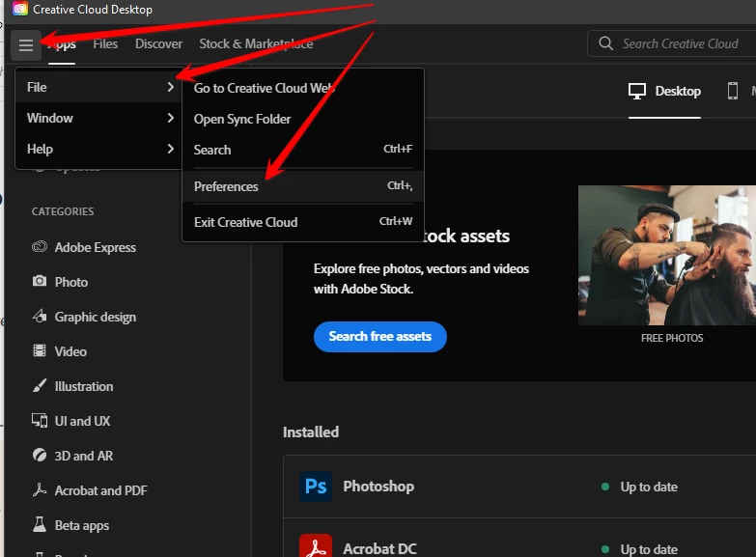Image resolution: width=756 pixels, height=557 pixels.
Task: Expand the Window submenu chevron
Action: pos(170,118)
